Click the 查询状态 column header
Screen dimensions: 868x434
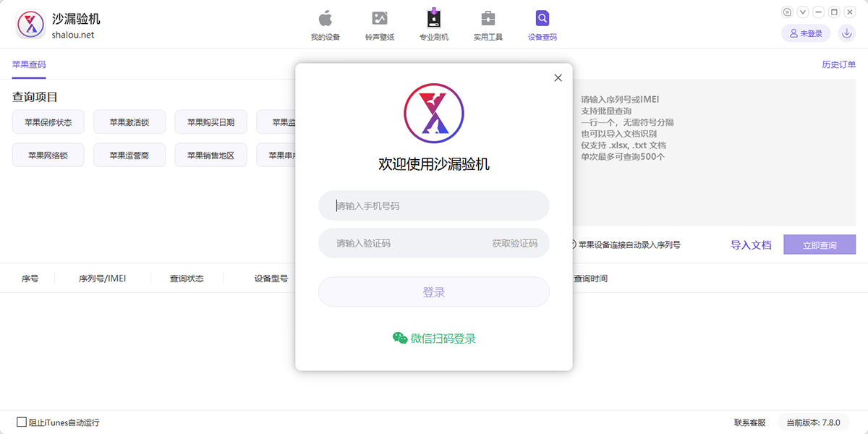pyautogui.click(x=187, y=278)
